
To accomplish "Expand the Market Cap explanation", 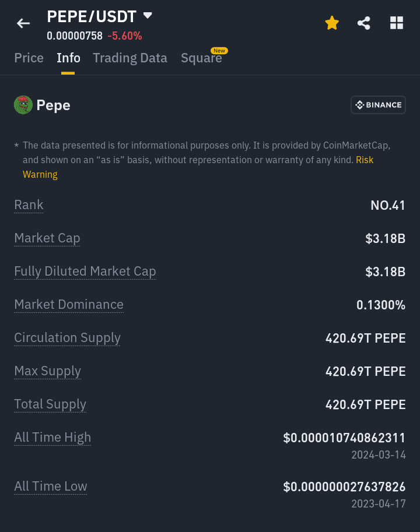I will point(47,238).
